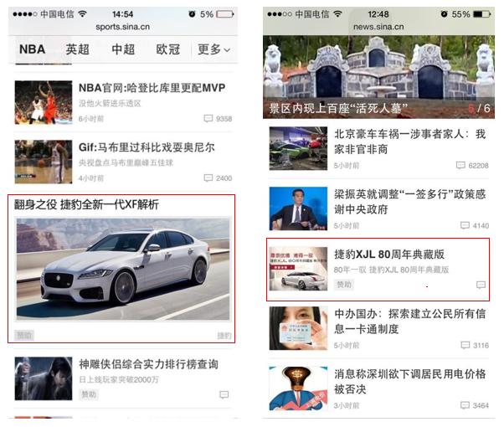Click comment icon with 2400 comments
Screen dimensions: 504x427
[x=208, y=177]
